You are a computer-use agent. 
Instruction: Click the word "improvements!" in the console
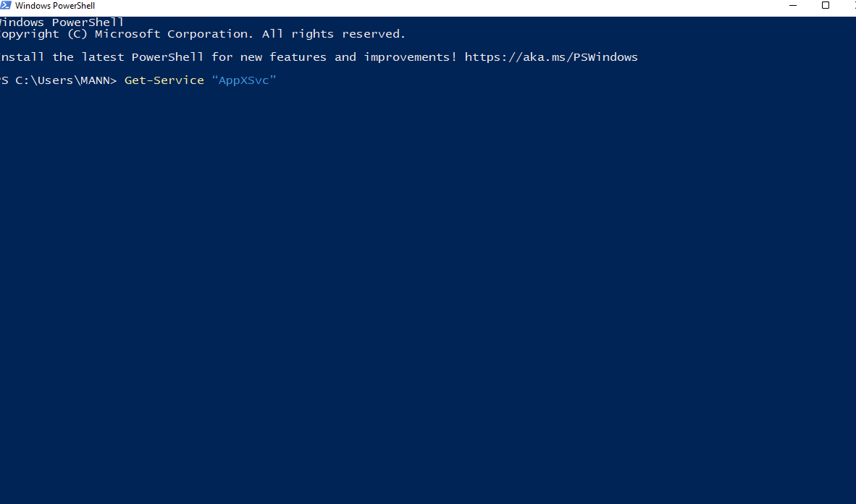tap(411, 57)
